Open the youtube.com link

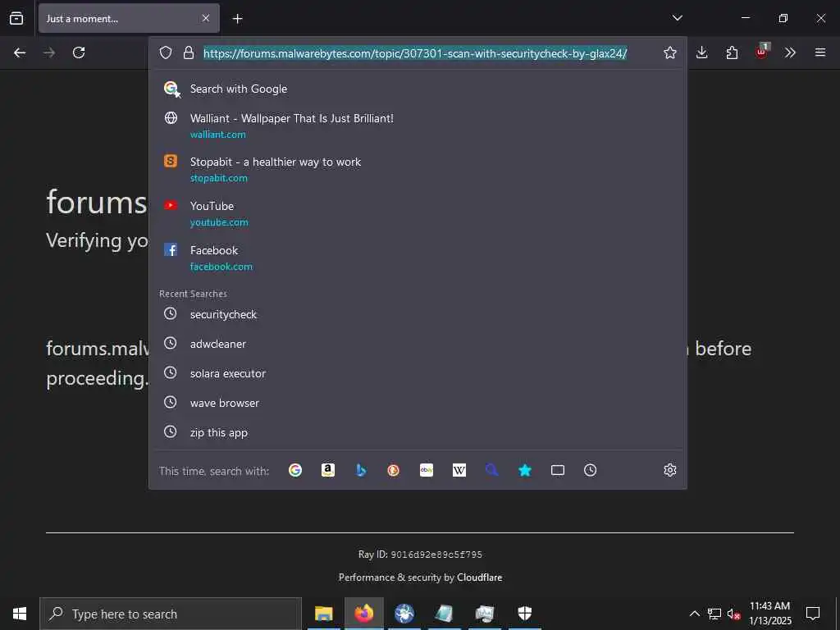point(219,222)
